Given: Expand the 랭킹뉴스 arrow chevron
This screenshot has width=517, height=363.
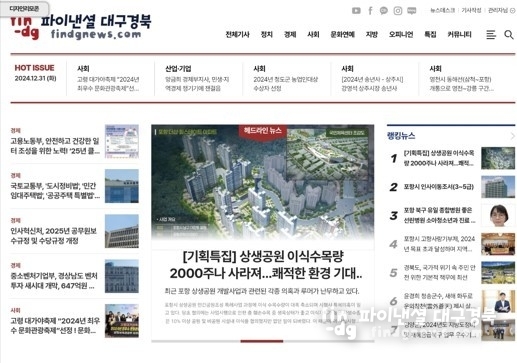Looking at the screenshot, I should click(512, 136).
